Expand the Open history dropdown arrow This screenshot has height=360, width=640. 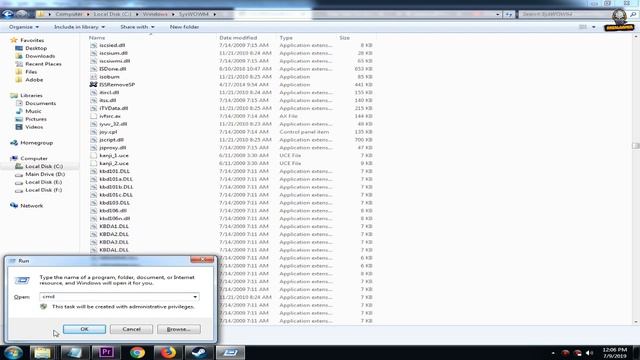click(195, 297)
